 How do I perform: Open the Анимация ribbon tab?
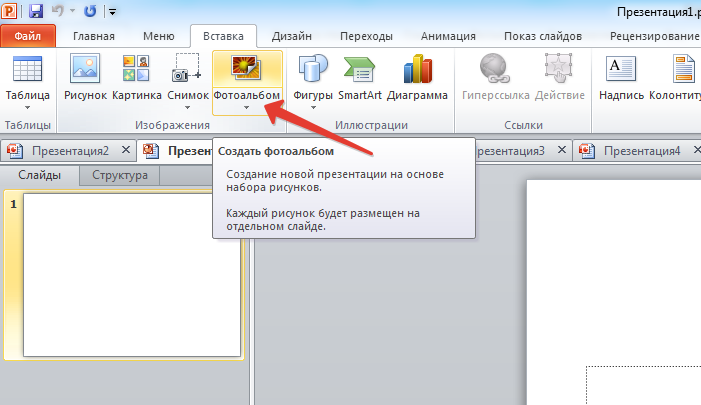(x=447, y=36)
